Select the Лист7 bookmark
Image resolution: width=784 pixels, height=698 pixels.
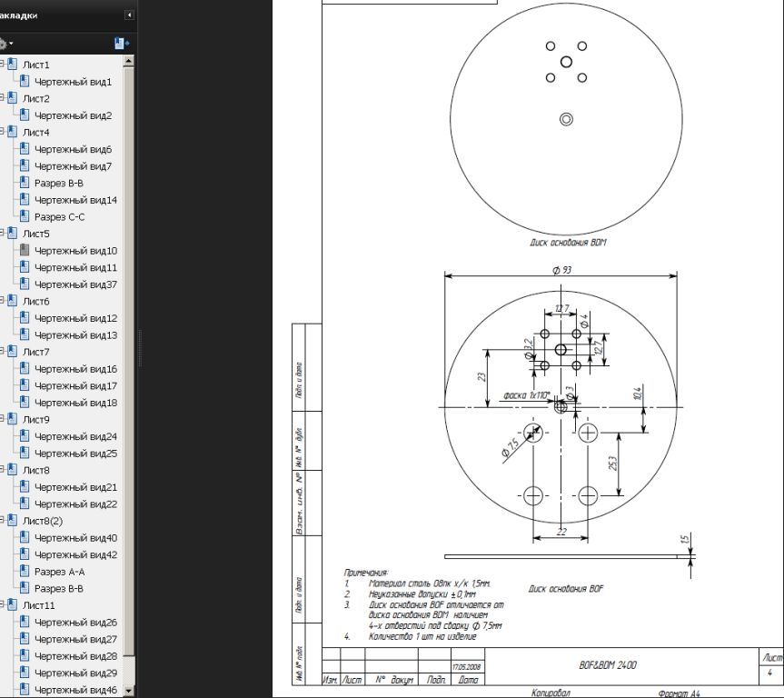pyautogui.click(x=36, y=353)
